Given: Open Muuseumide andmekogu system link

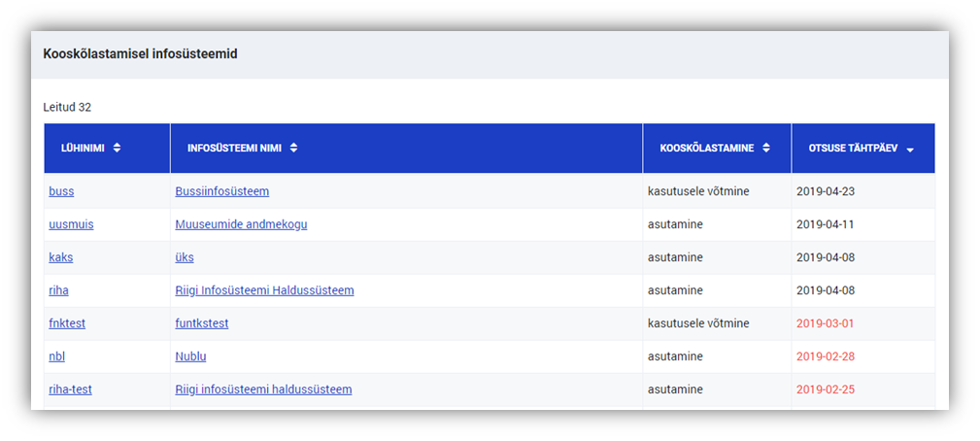Looking at the screenshot, I should [x=241, y=224].
